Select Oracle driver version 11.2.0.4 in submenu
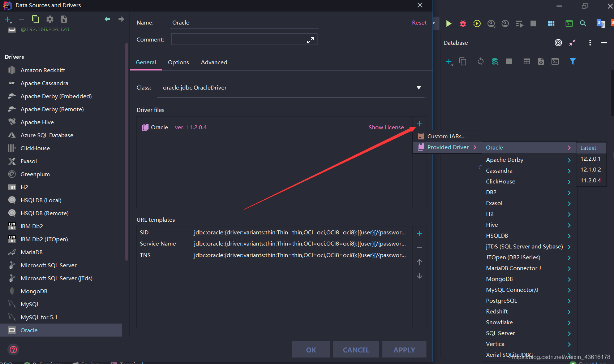The image size is (614, 364). point(591,181)
